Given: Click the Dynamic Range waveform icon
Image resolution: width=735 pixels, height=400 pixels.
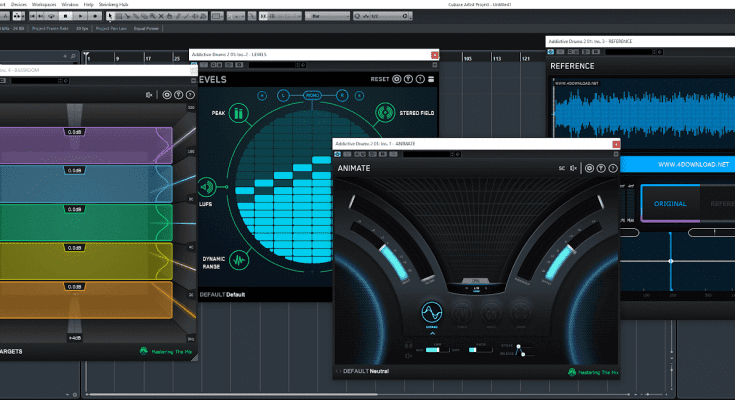Looking at the screenshot, I should 238,261.
